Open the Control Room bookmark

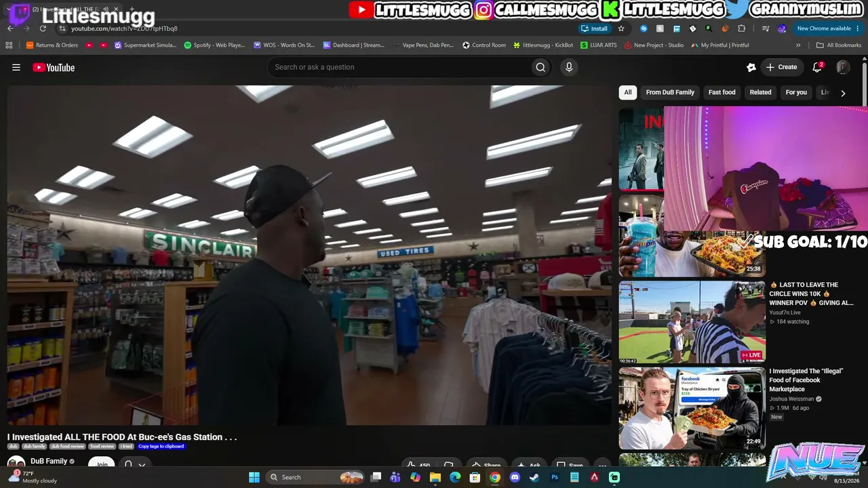point(484,45)
